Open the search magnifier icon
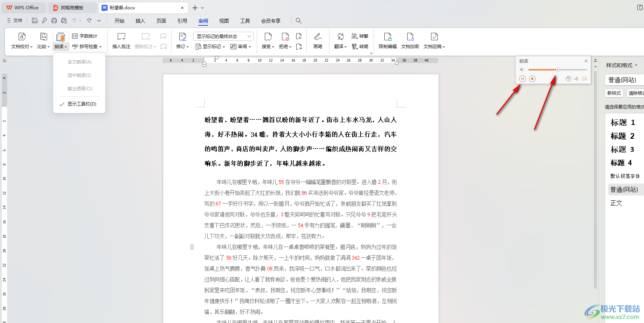The image size is (644, 323). (298, 21)
